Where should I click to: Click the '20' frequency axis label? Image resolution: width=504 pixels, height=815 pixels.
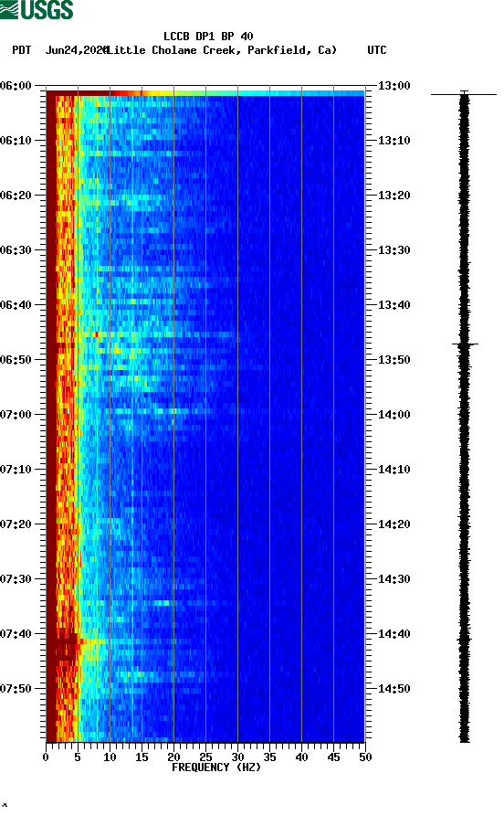point(173,757)
